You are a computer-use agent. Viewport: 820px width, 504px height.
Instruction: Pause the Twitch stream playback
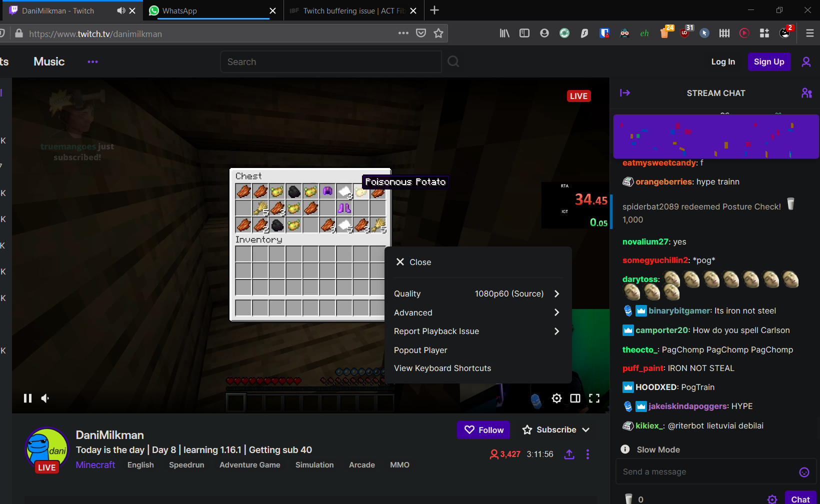tap(27, 398)
